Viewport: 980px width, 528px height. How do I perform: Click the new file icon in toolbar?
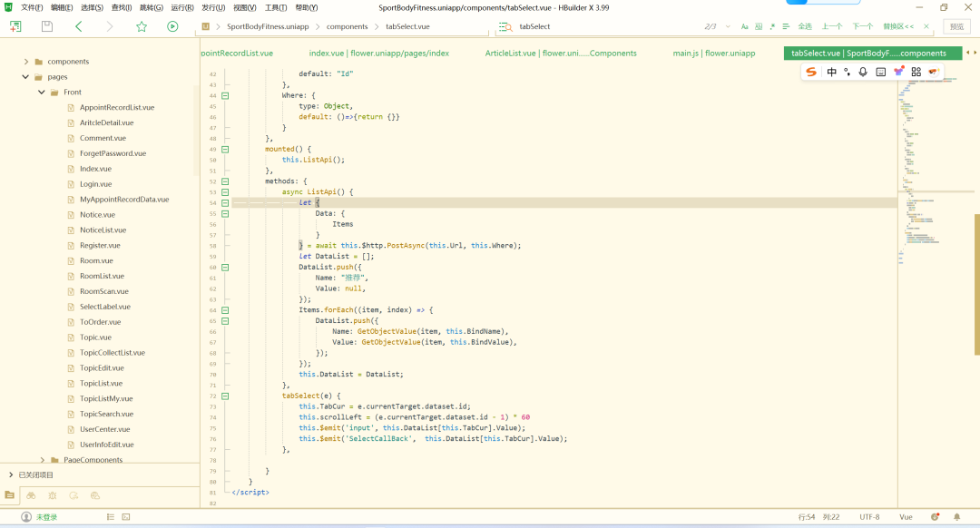15,26
